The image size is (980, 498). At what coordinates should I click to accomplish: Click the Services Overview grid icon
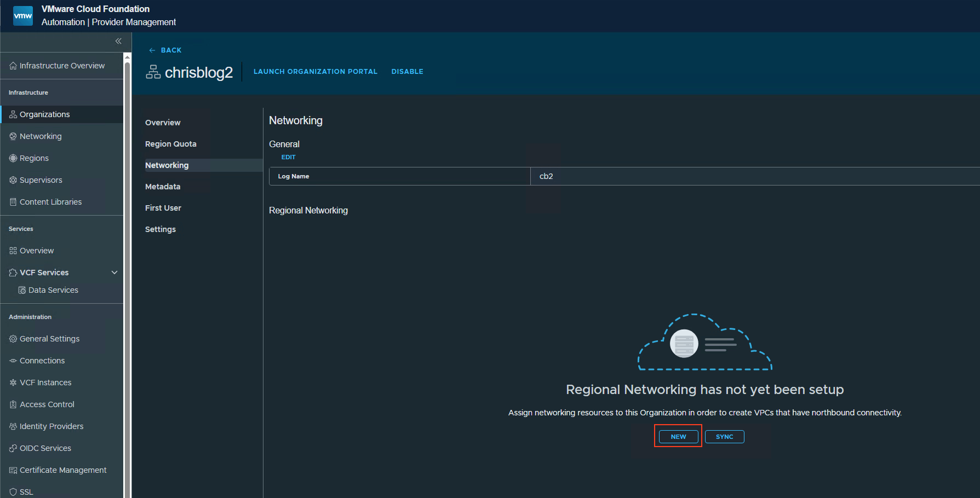coord(13,251)
